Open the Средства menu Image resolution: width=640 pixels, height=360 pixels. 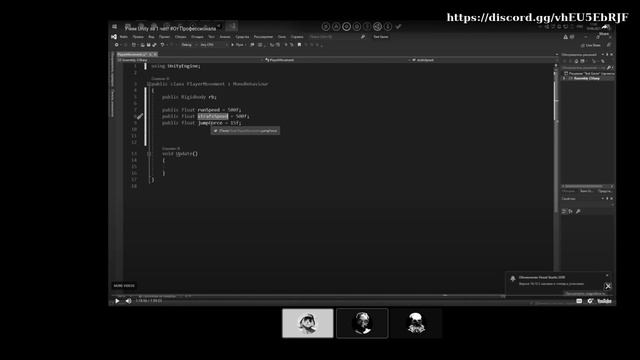point(242,37)
